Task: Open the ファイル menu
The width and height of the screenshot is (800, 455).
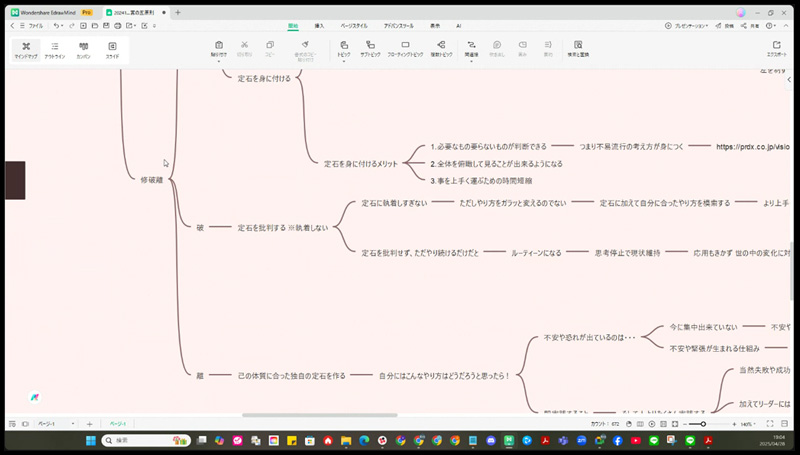Action: pos(35,25)
